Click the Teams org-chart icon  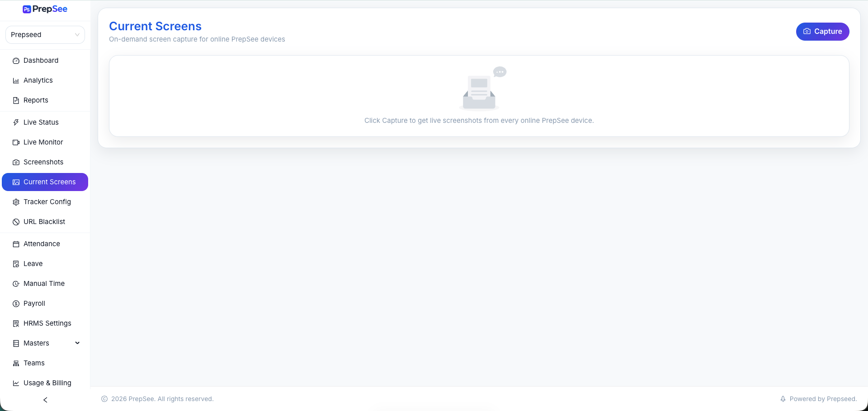click(16, 364)
